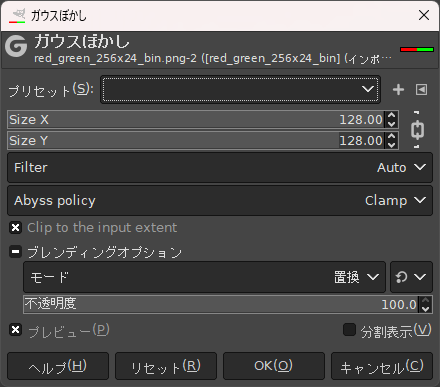Viewport: 440px width, 387px height.
Task: Save current settings as named preset
Action: (x=398, y=89)
